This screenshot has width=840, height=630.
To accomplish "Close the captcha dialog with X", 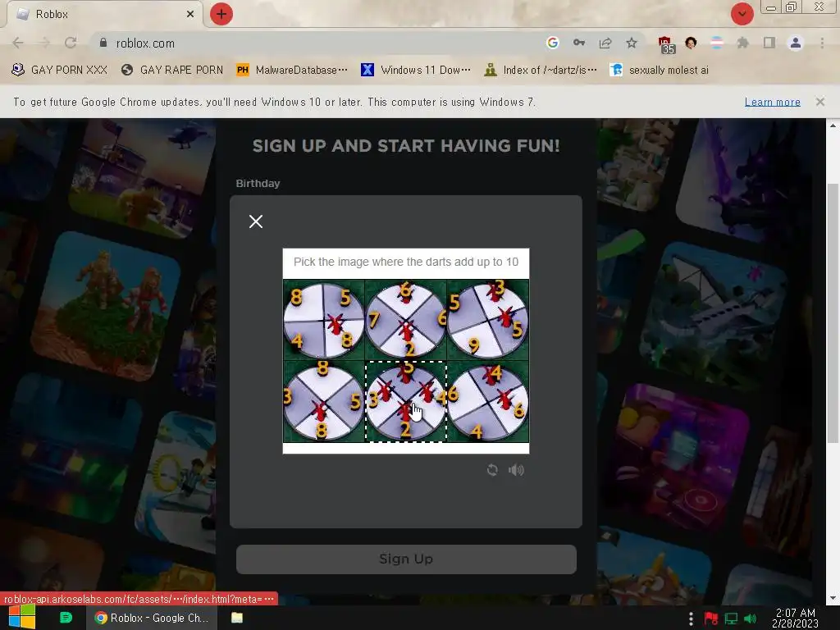I will [256, 221].
